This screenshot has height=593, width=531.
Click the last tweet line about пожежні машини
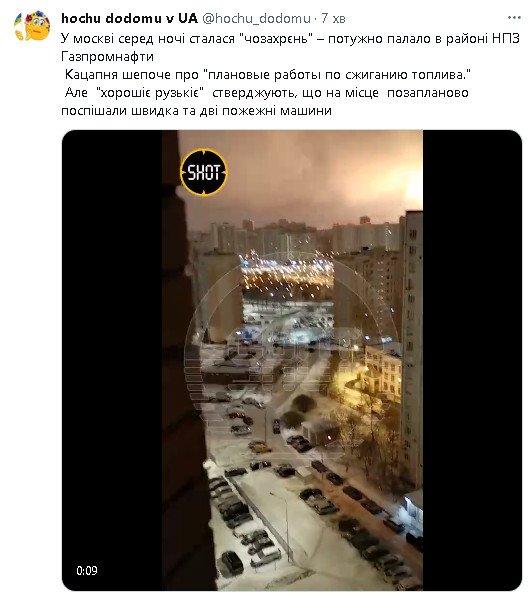point(196,111)
